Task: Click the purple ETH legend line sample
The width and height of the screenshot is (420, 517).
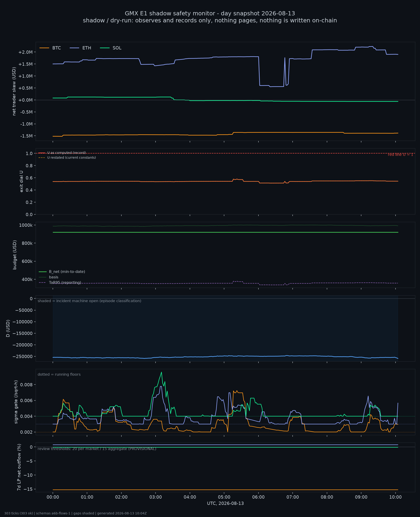Action: [75, 48]
